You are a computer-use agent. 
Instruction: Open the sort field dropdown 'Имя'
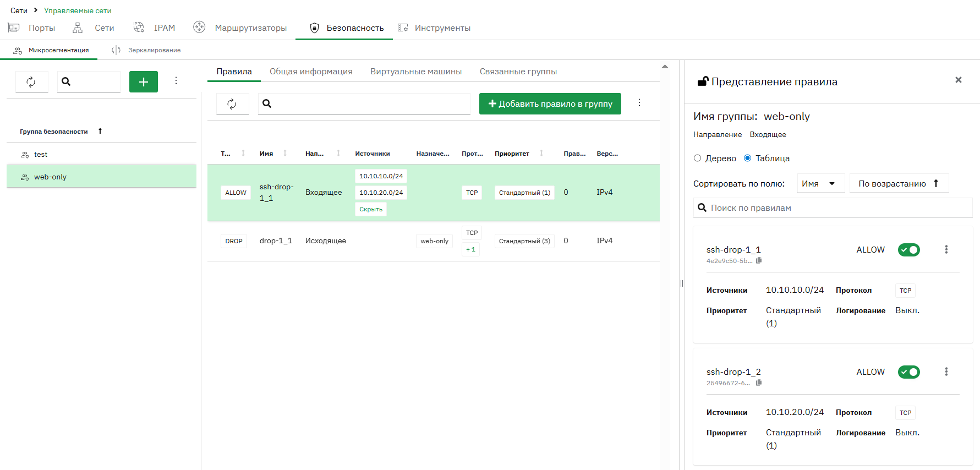(x=821, y=183)
